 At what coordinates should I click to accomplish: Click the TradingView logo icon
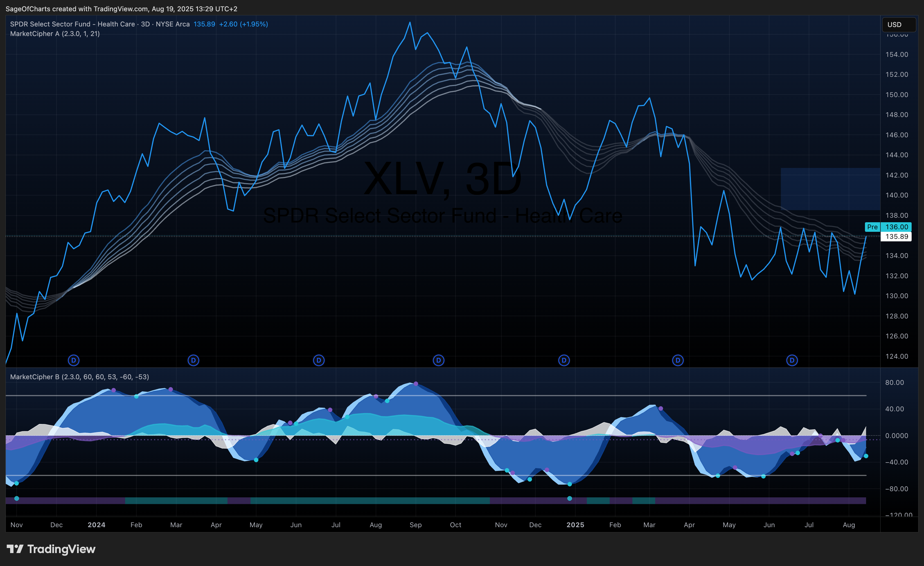[x=15, y=549]
